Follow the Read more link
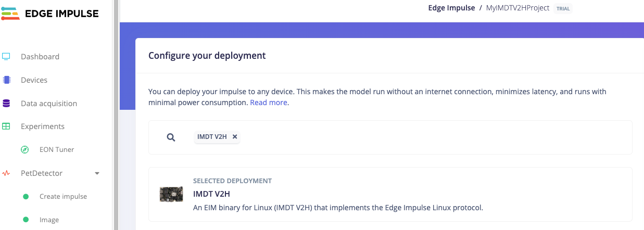The width and height of the screenshot is (644, 230). (269, 103)
